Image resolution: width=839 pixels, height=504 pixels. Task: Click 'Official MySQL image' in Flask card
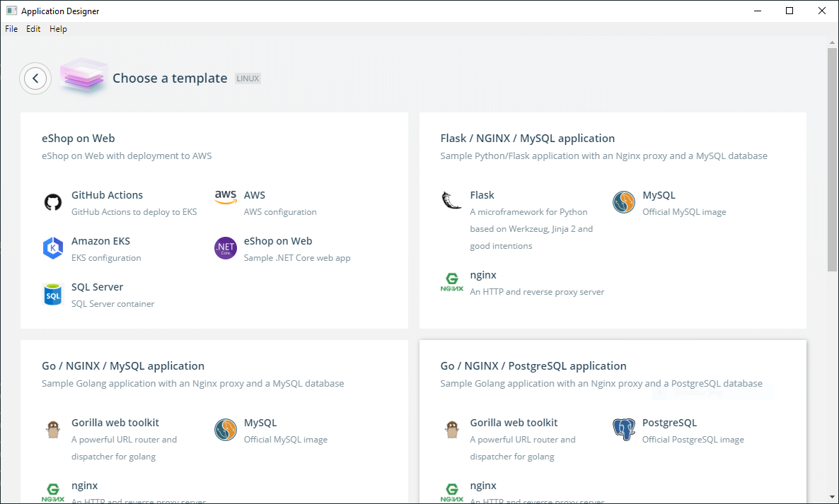(x=684, y=212)
